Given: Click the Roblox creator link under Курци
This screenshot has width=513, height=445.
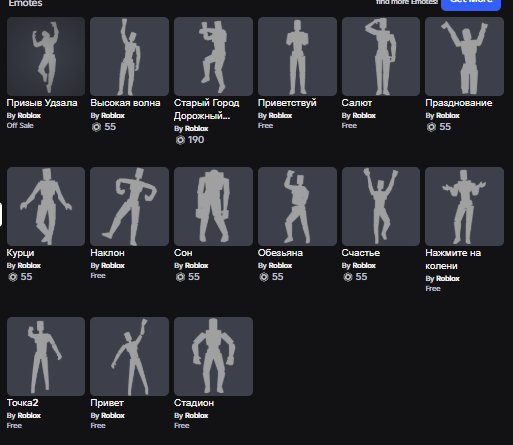Looking at the screenshot, I should 29,266.
